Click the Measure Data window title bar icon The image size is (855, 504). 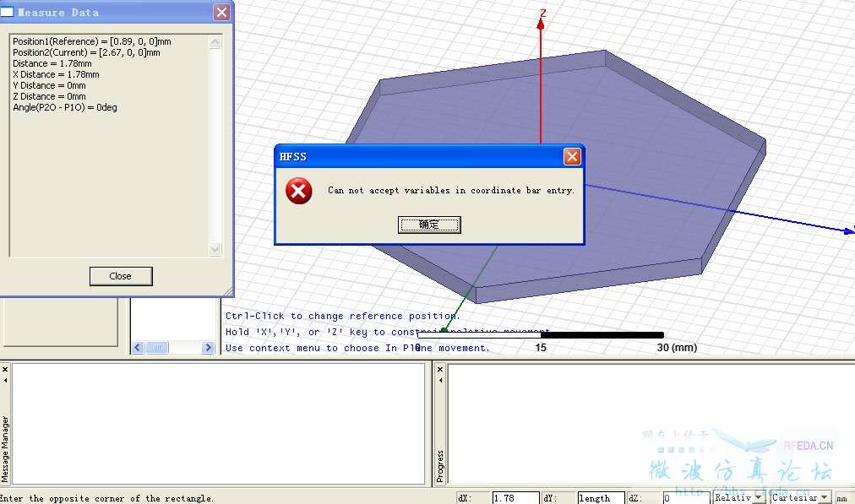pyautogui.click(x=7, y=12)
